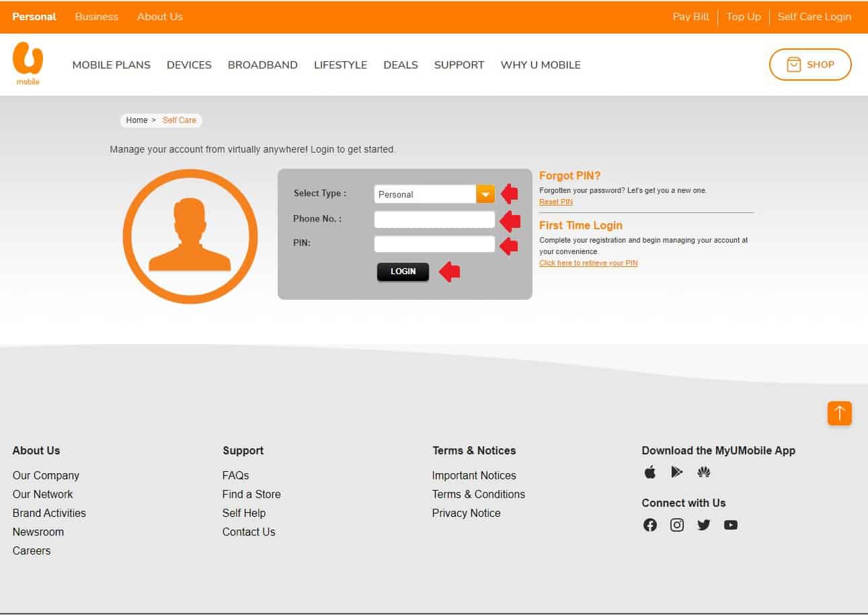Open Contact Us footer link

249,532
